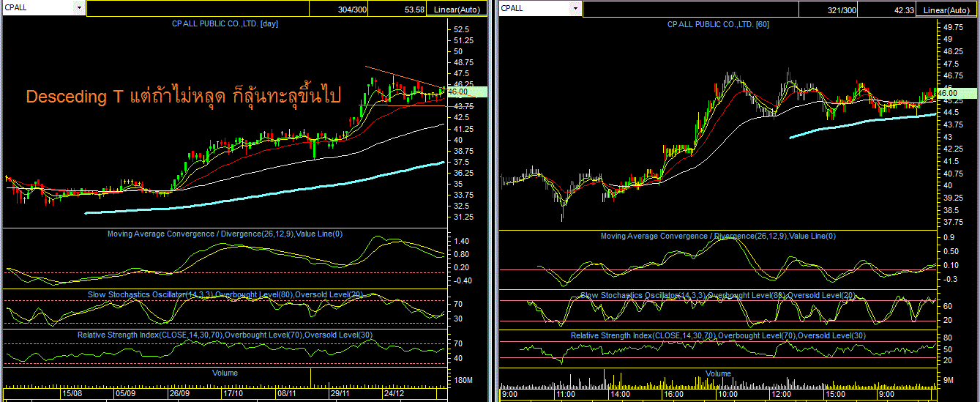Image resolution: width=980 pixels, height=402 pixels.
Task: Select the CP ALL PUBLIC CO.,LTD. [day] chart title
Action: point(225,23)
